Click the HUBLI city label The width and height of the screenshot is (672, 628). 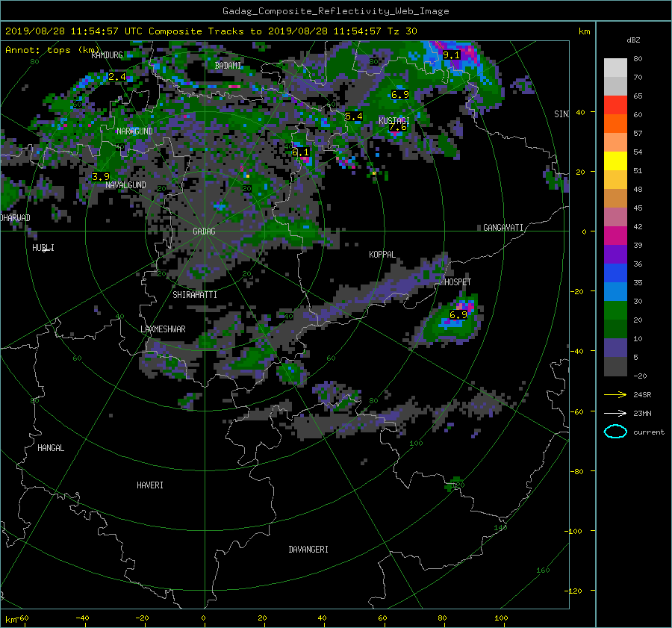click(43, 248)
